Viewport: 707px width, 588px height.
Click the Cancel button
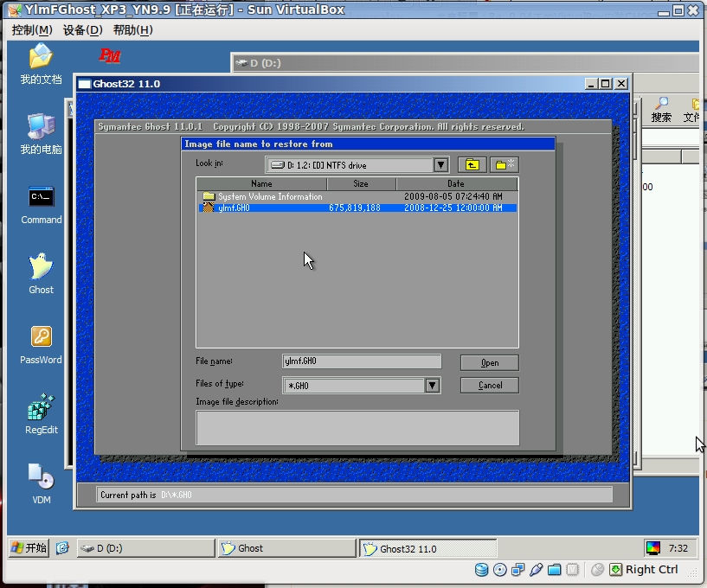[490, 386]
